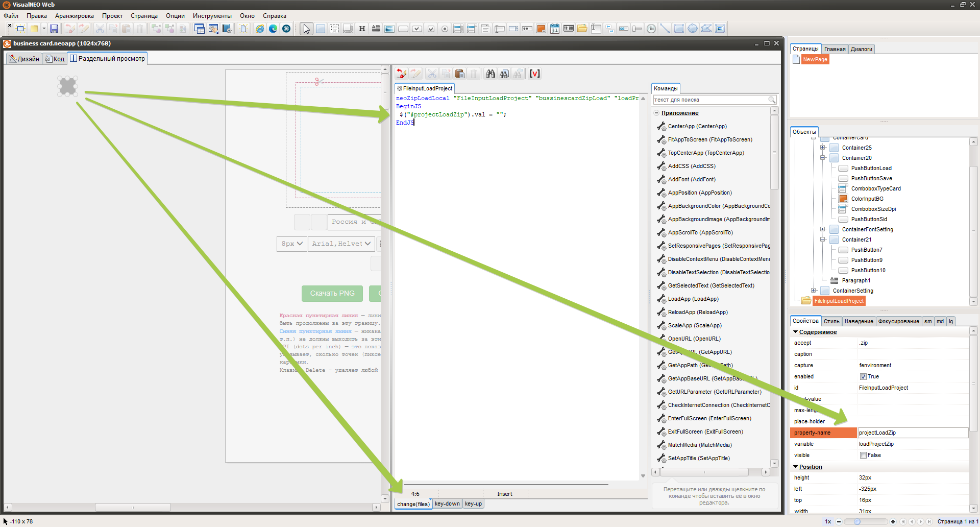The image size is (980, 527).
Task: Click Paste in the code editor toolbar
Action: coord(460,74)
